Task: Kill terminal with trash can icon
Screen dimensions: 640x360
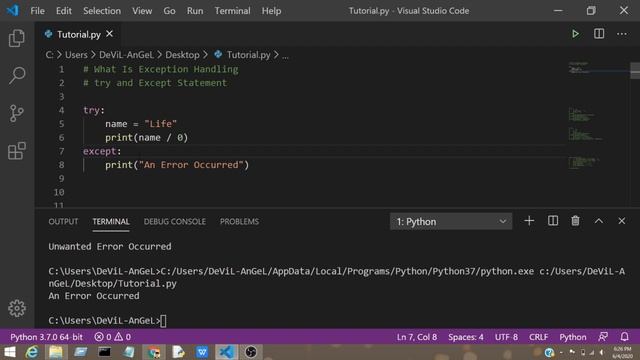Action: tap(575, 221)
